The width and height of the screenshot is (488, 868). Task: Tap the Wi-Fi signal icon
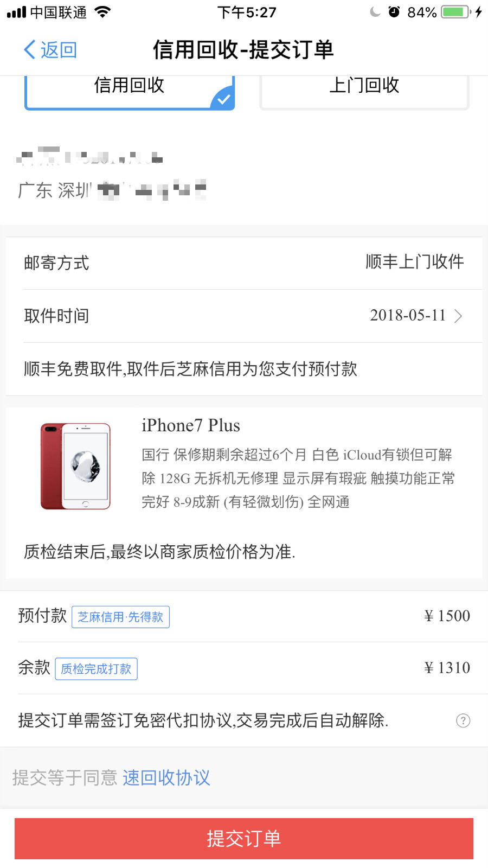click(x=102, y=12)
